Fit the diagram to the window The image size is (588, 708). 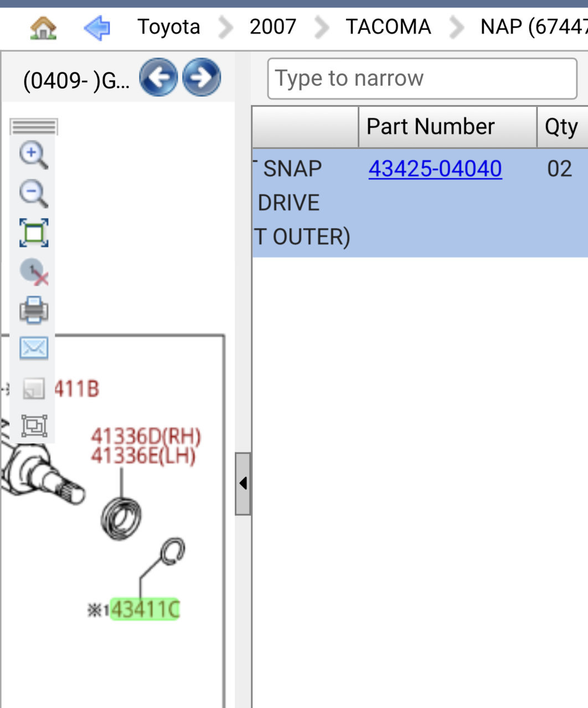[34, 232]
